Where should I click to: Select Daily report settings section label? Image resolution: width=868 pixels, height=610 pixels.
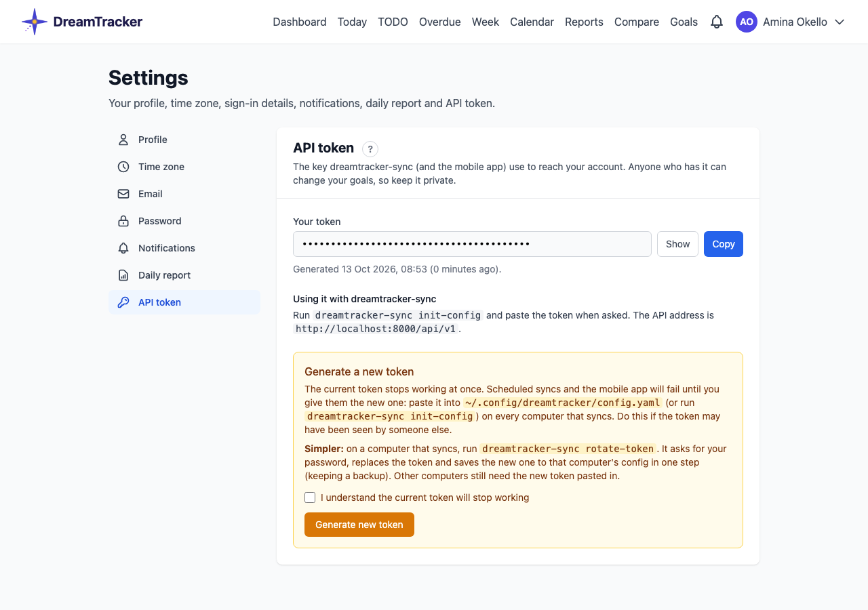click(x=164, y=275)
